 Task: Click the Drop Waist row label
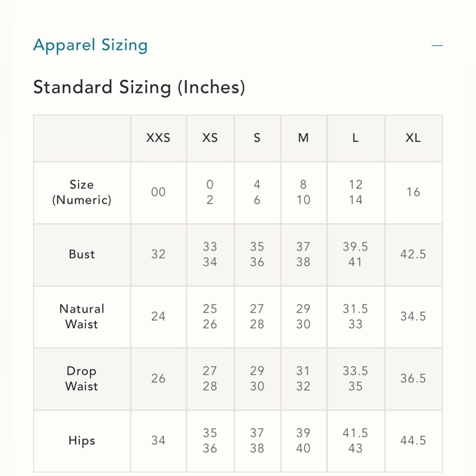(82, 378)
